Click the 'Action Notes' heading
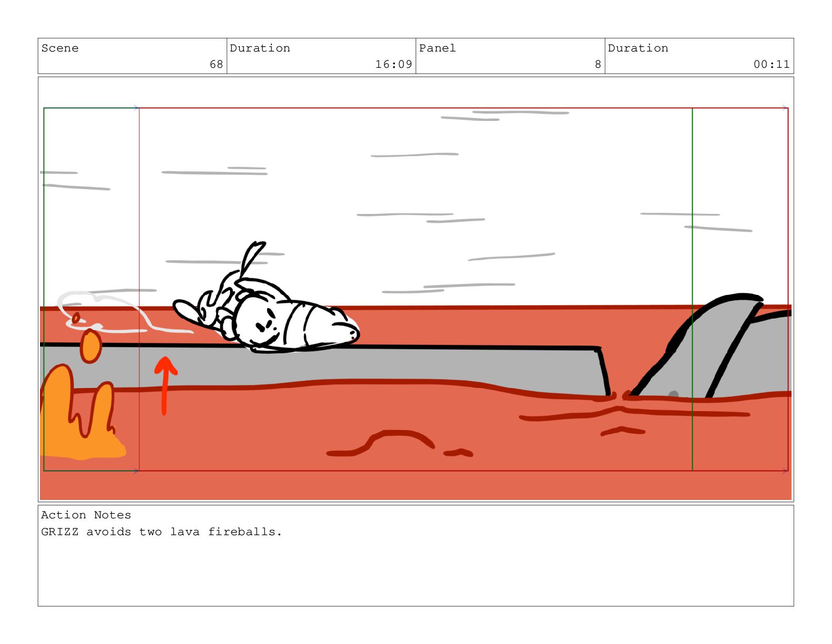Viewport: 832px width, 644px height. (x=86, y=515)
